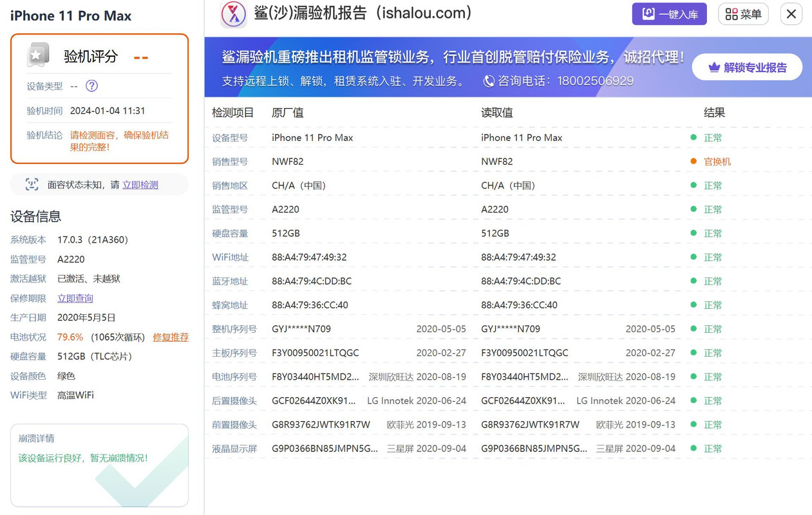Viewport: 812px width, 515px height.
Task: Click the consultation phone number 18002506929
Action: pyautogui.click(x=596, y=81)
